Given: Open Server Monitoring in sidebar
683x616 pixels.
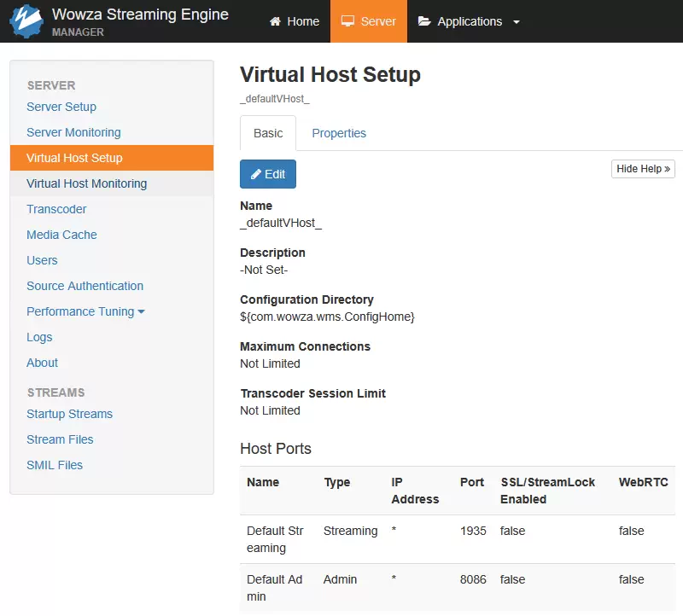Looking at the screenshot, I should pos(73,132).
